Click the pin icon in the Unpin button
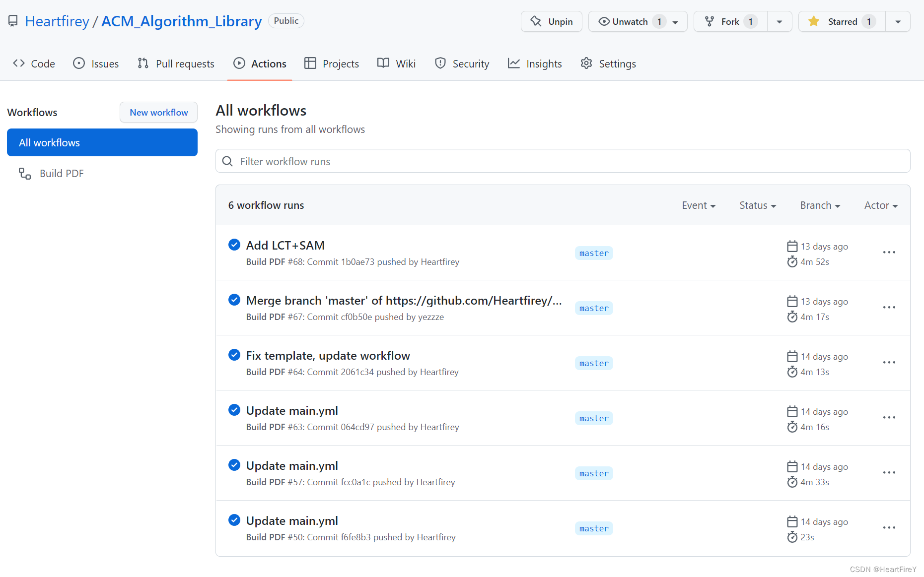This screenshot has width=924, height=577. tap(536, 21)
